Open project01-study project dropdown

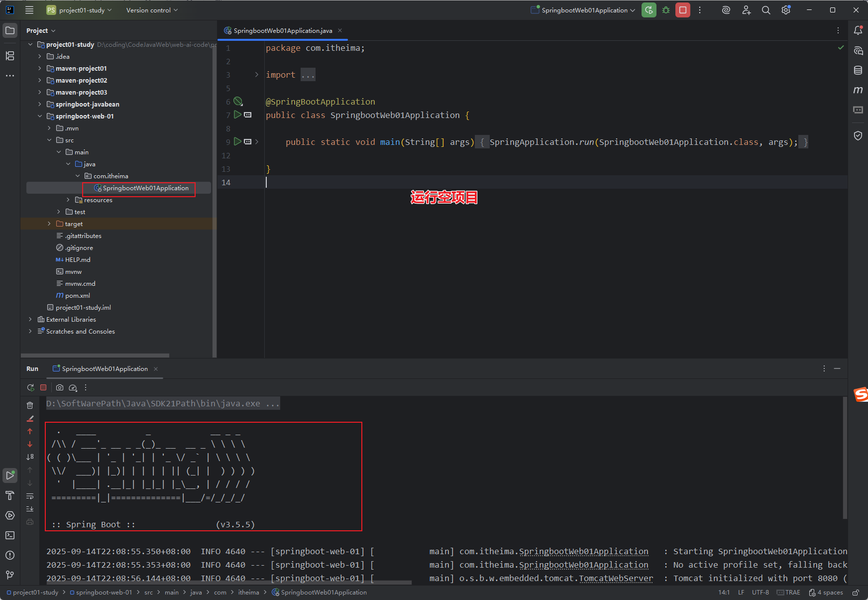coord(79,10)
